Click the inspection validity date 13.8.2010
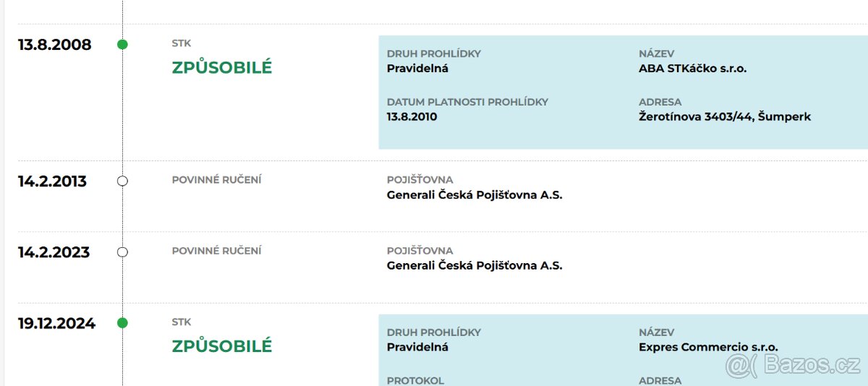This screenshot has height=386, width=868. (x=412, y=116)
